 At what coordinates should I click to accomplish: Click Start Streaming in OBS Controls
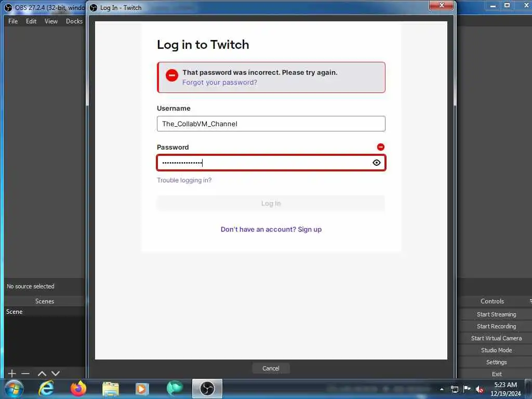pyautogui.click(x=496, y=314)
